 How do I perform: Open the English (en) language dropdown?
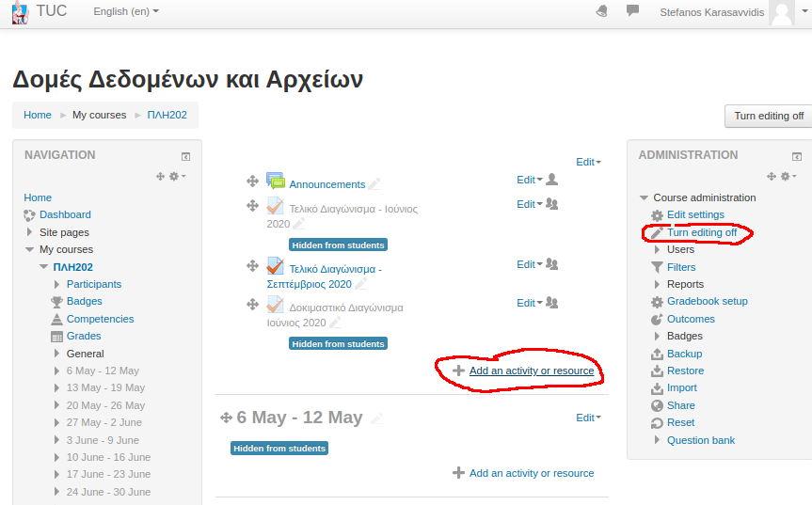pos(126,11)
